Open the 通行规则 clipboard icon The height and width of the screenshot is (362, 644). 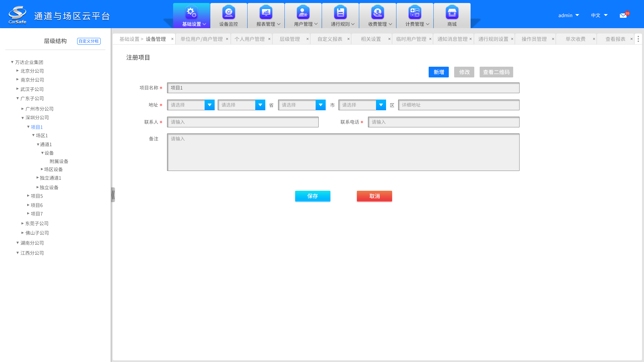(x=340, y=12)
